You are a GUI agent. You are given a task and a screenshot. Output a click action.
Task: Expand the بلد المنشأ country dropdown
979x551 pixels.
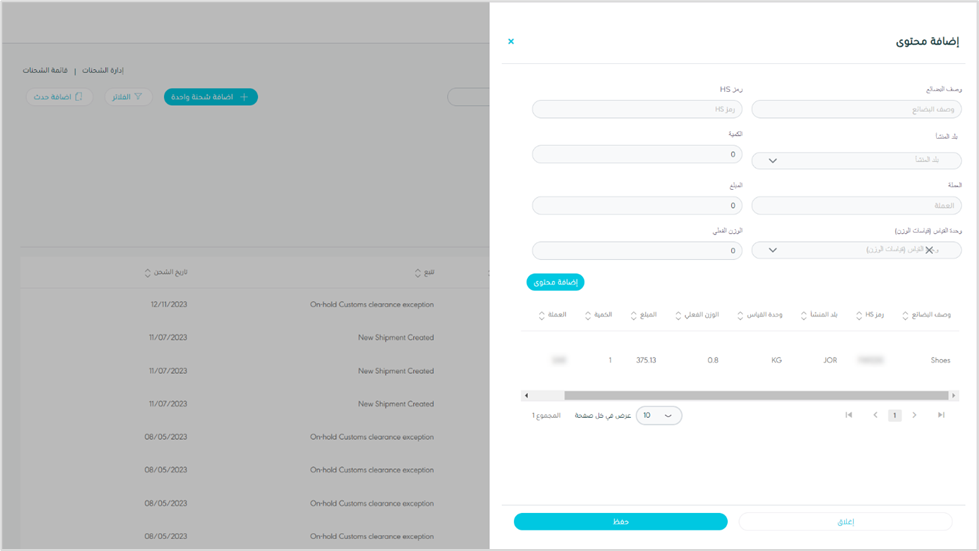point(856,161)
